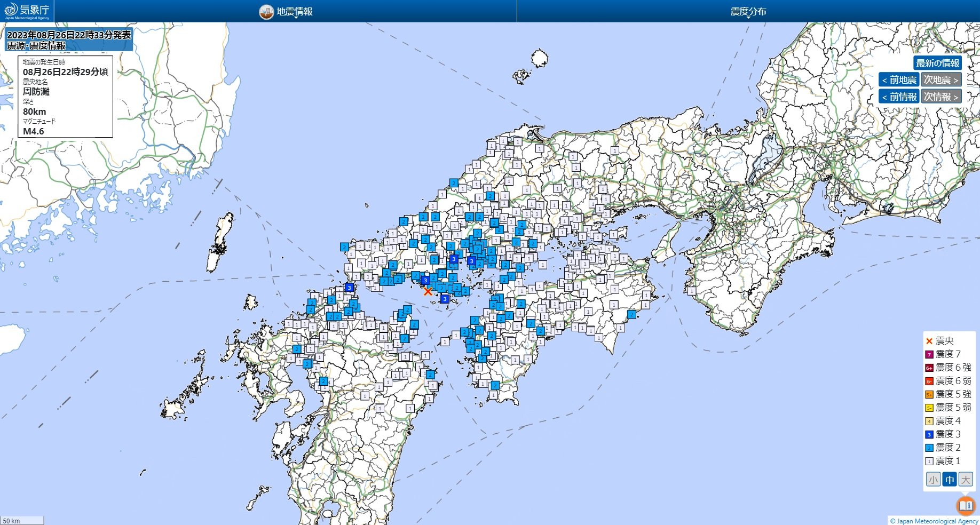Go to previous earthquake with 前地震
Viewport: 980px width, 525px height.
[x=899, y=80]
